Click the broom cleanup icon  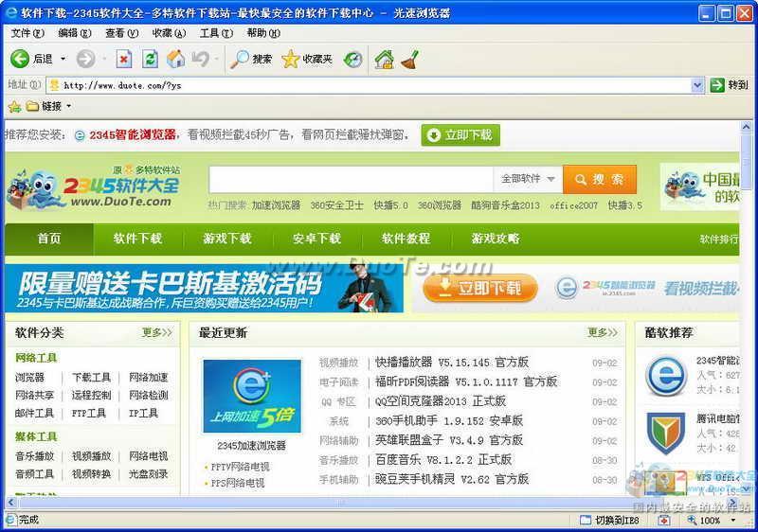409,60
